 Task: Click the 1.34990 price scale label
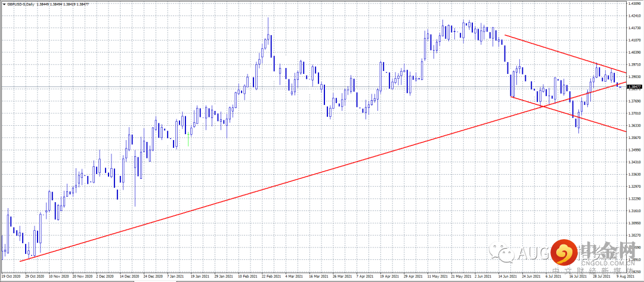point(635,150)
